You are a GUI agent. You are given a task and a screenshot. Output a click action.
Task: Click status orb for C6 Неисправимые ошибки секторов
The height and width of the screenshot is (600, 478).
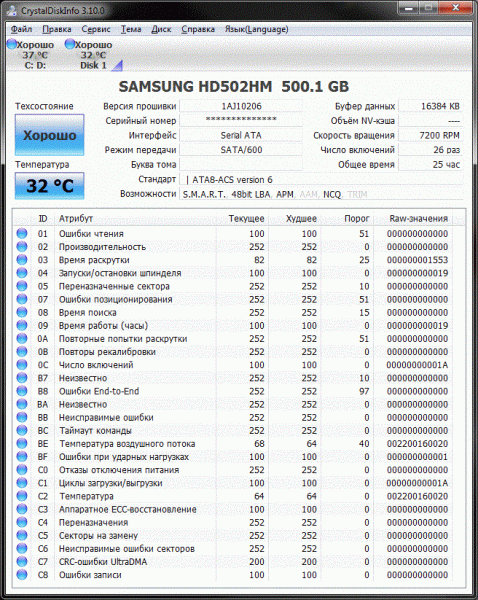(22, 548)
